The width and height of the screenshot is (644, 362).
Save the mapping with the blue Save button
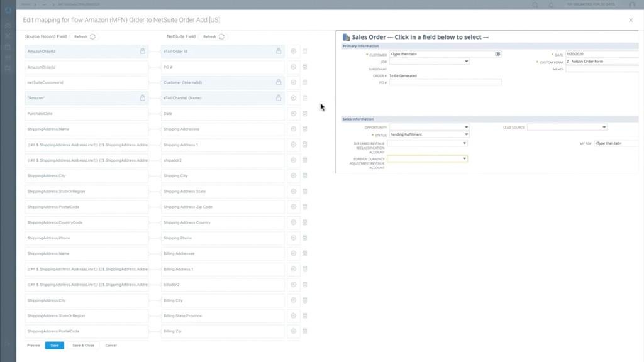[55, 346]
